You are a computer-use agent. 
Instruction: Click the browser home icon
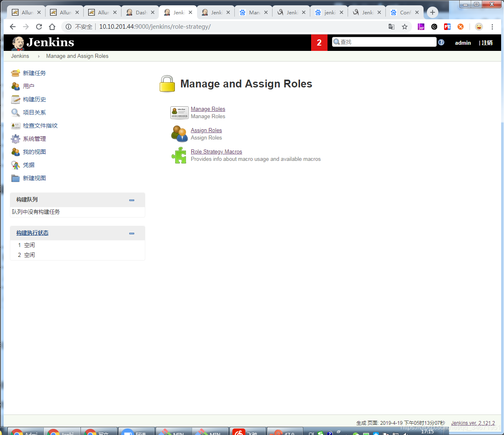pos(52,27)
